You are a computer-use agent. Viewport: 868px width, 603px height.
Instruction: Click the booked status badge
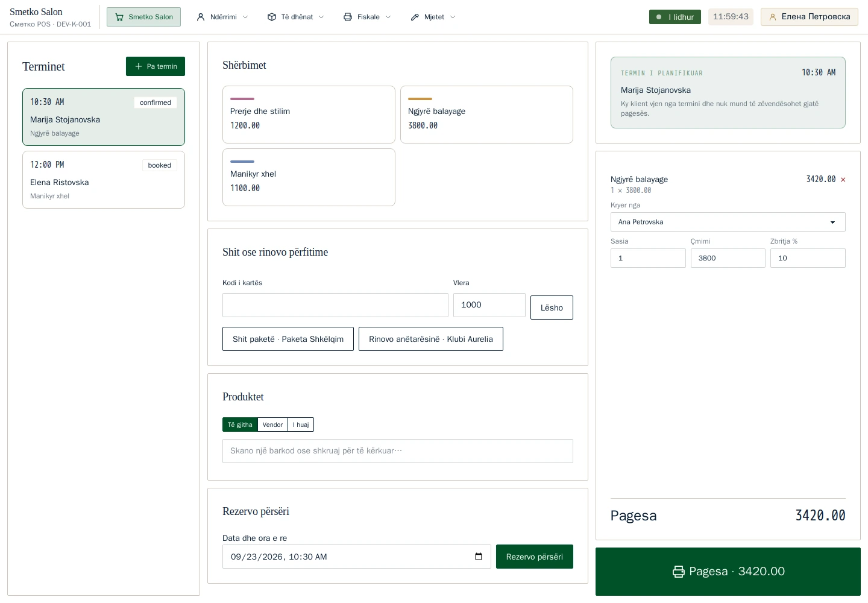[160, 165]
